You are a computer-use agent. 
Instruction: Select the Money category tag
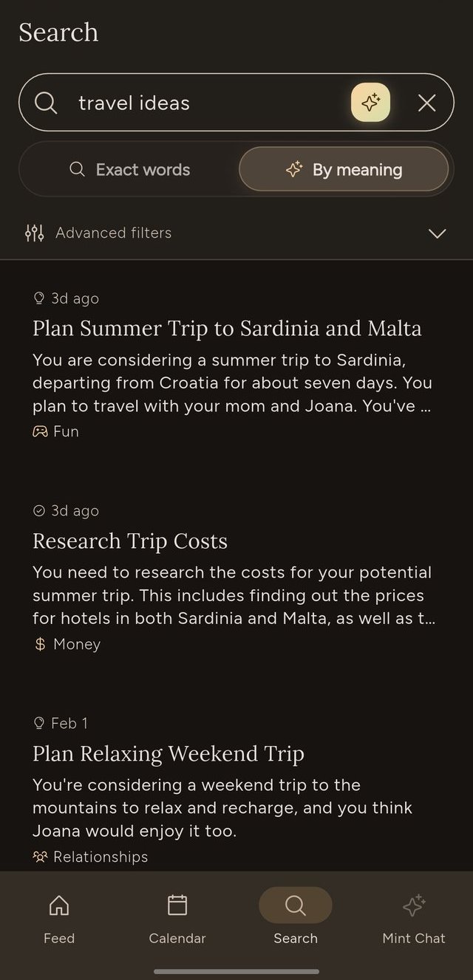coord(67,644)
